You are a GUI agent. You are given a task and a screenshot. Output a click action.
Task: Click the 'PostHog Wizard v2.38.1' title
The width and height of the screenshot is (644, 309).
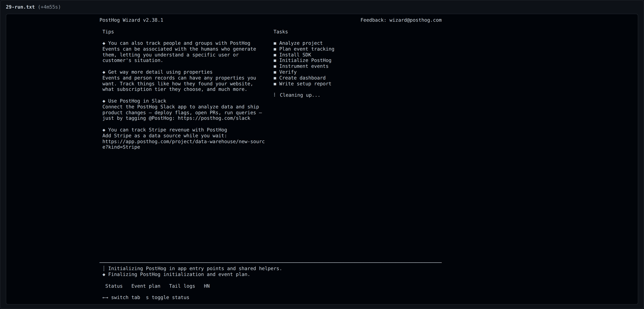pos(131,20)
